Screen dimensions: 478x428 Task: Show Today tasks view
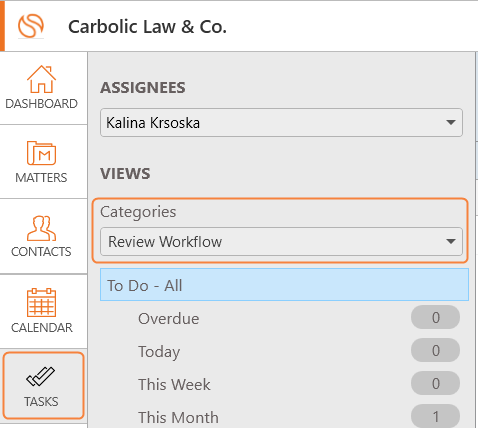tap(159, 352)
